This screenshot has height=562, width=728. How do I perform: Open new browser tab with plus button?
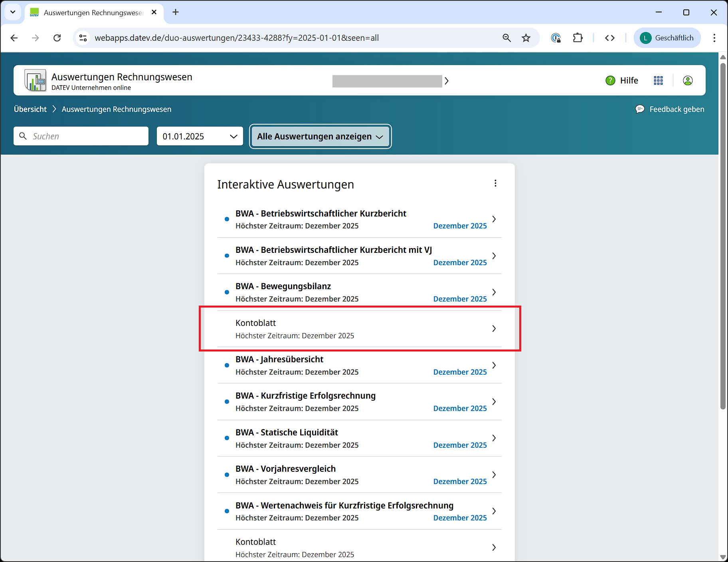tap(176, 12)
